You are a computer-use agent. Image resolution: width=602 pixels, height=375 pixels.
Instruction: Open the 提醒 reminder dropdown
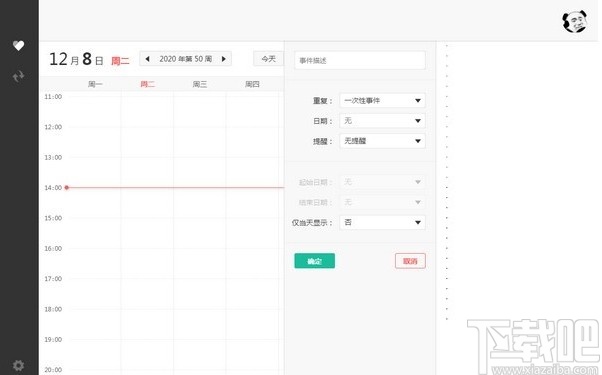[x=382, y=141]
